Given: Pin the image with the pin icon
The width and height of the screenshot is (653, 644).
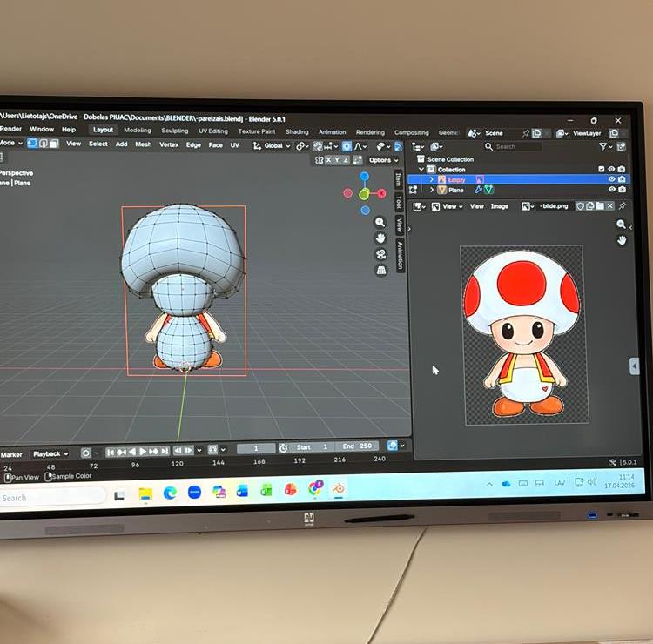Looking at the screenshot, I should coord(623,206).
